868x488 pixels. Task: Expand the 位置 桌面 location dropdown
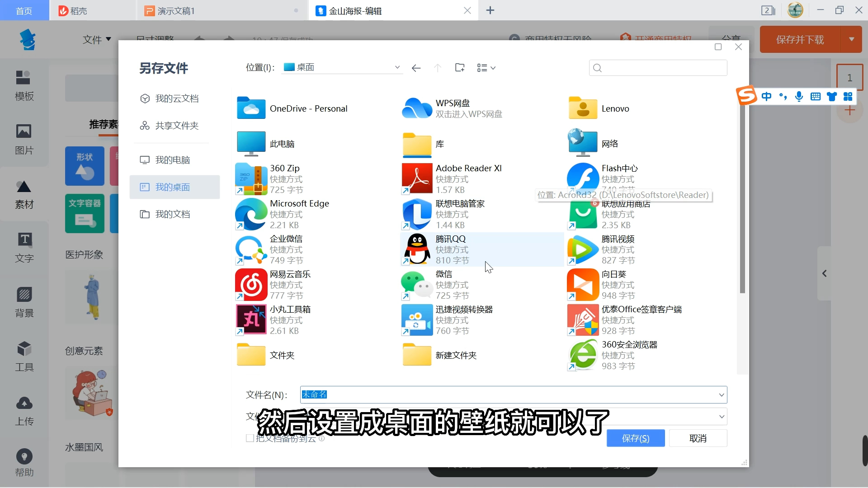(x=397, y=67)
